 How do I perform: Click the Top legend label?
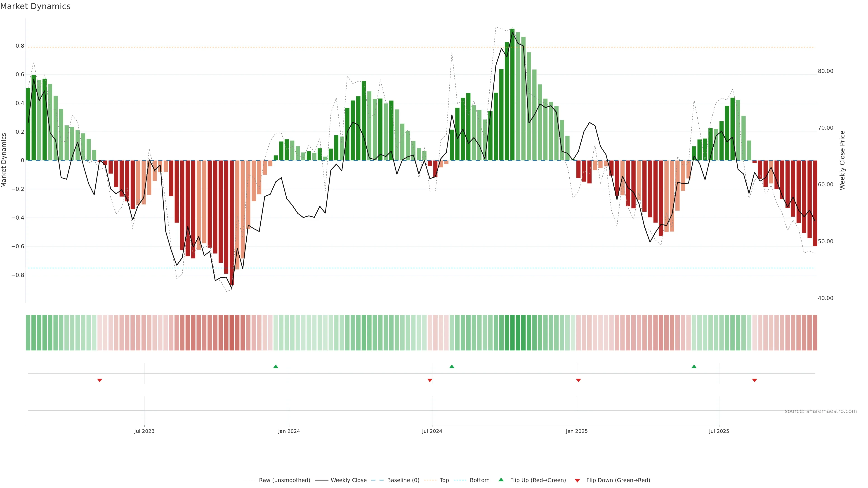444,480
